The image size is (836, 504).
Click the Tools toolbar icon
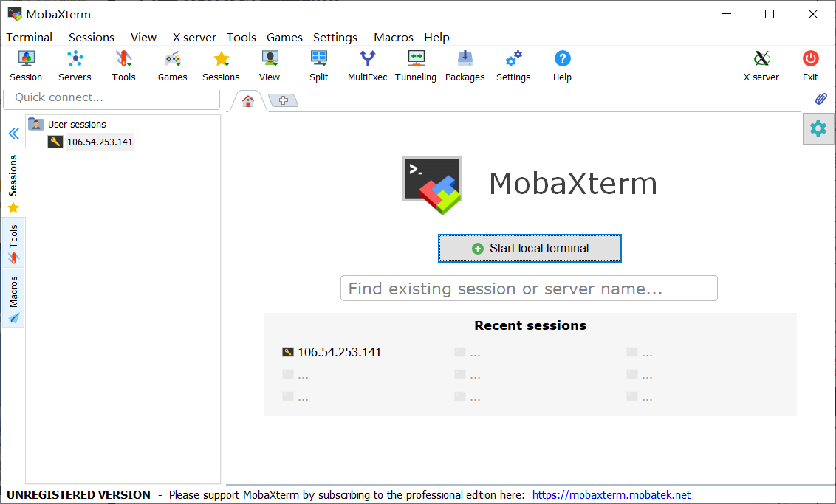pos(123,66)
